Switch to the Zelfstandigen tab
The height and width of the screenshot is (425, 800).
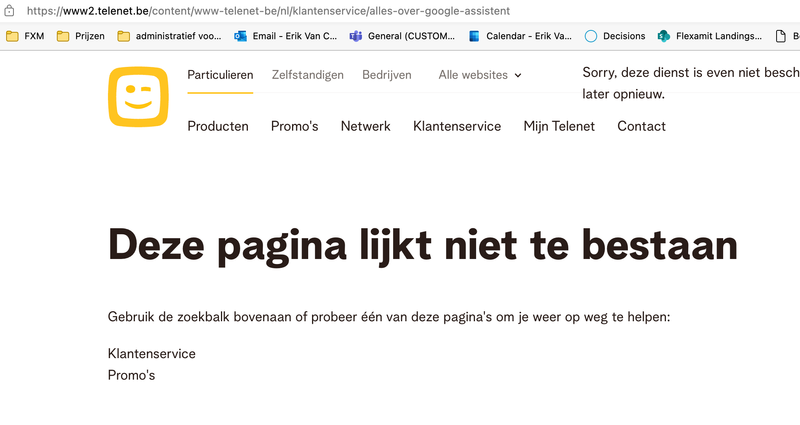307,75
